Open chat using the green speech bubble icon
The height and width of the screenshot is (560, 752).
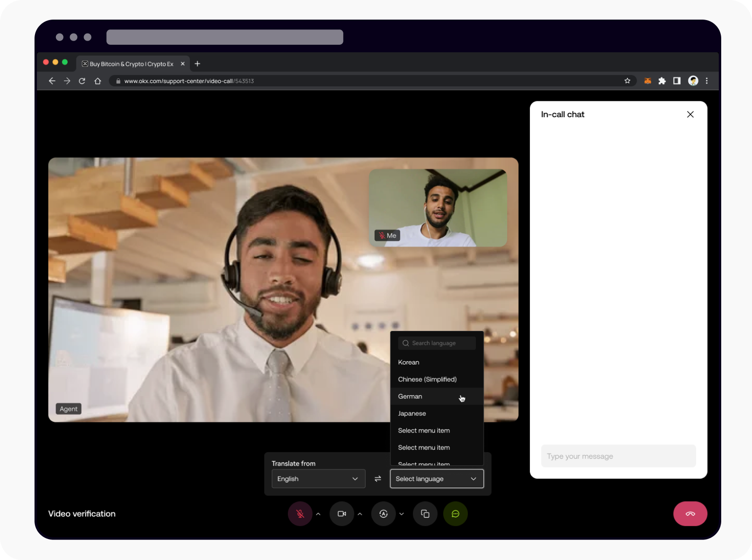point(455,513)
